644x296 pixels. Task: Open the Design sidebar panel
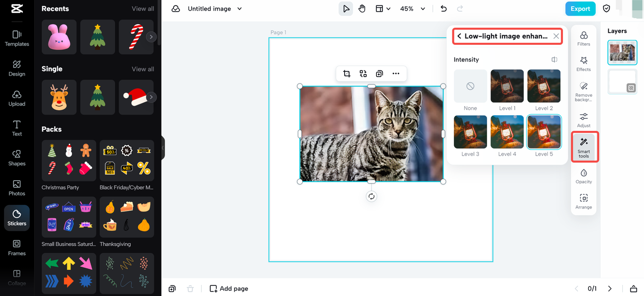point(17,68)
